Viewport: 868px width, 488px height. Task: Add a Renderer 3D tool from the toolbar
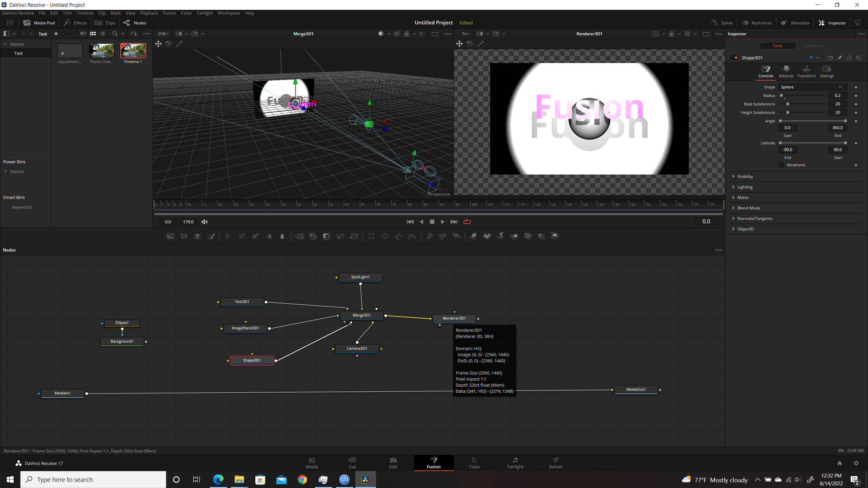(555, 236)
